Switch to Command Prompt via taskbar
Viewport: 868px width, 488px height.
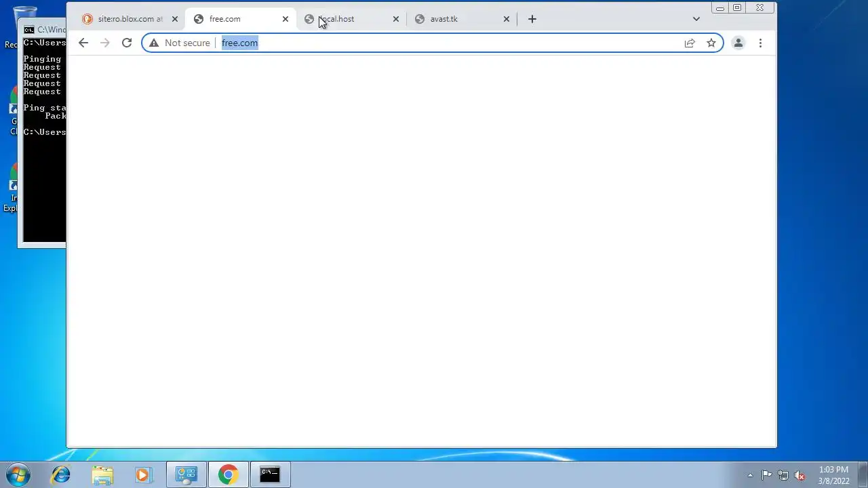point(270,474)
